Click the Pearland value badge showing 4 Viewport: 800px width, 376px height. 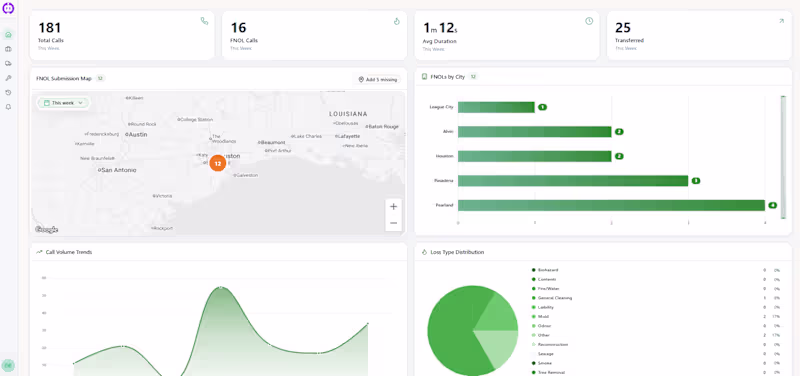pyautogui.click(x=772, y=205)
